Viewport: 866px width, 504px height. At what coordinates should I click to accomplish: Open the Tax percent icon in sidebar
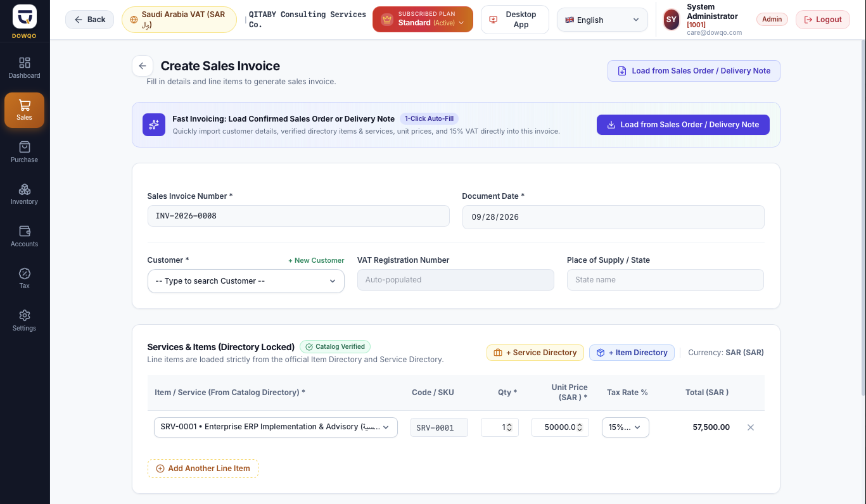[25, 274]
